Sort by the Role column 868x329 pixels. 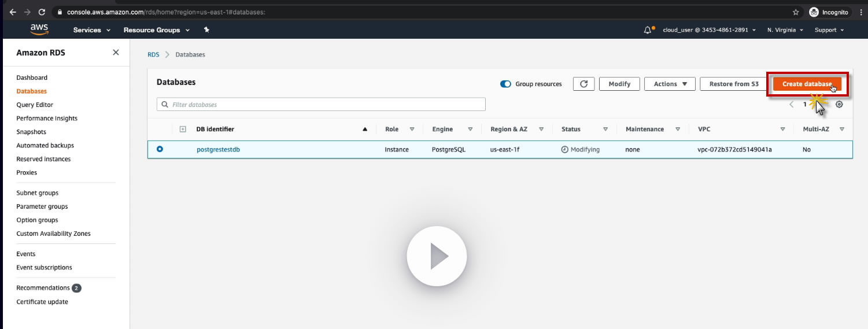(412, 130)
